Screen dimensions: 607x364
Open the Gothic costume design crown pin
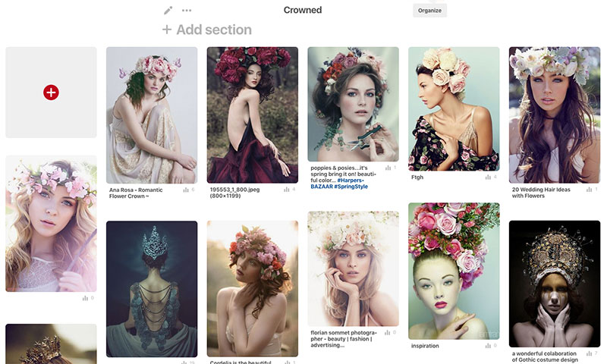pos(554,283)
